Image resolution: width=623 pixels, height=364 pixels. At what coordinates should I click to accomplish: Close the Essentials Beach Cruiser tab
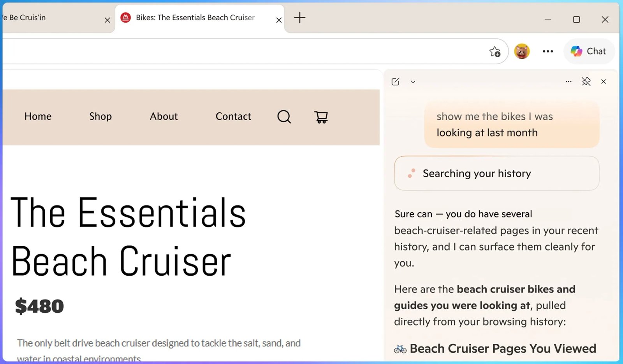point(279,20)
